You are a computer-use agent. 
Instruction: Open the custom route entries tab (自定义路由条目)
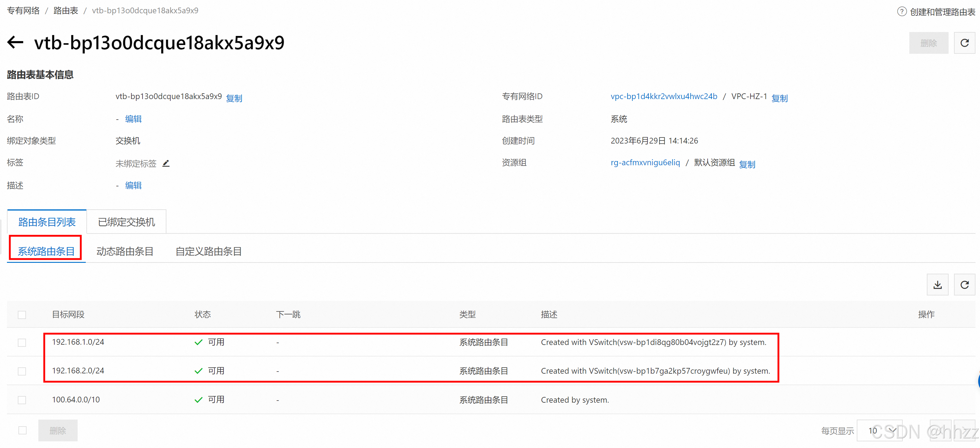pos(208,251)
